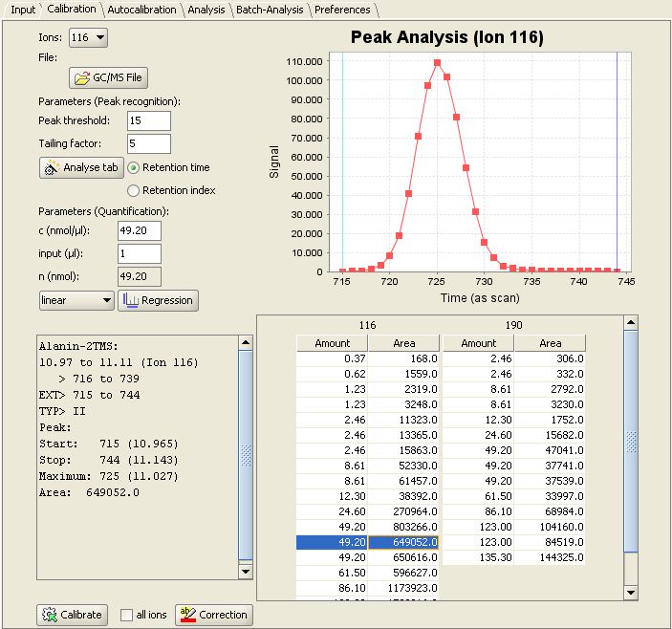Select the 84519.0 area cell
The height and width of the screenshot is (629, 672).
tap(550, 542)
